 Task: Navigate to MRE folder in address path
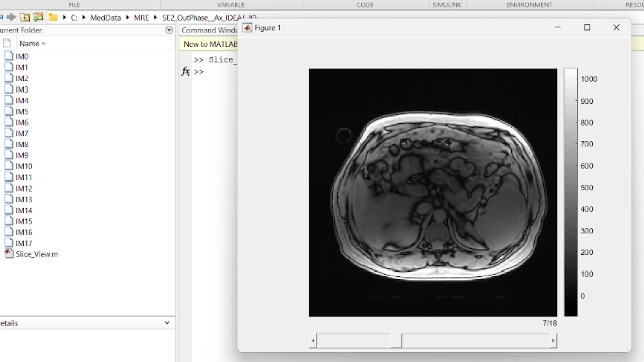point(141,18)
